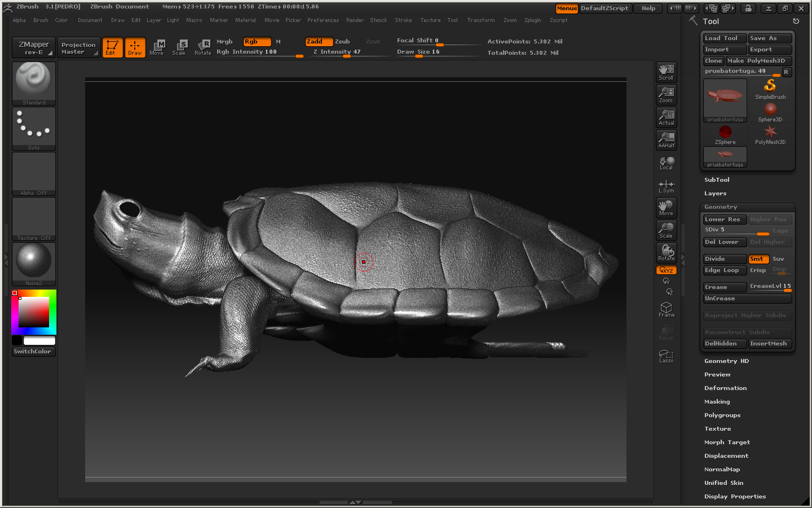Toggle the Zsub sculpt mode
Viewport: 812px width, 508px height.
[342, 42]
